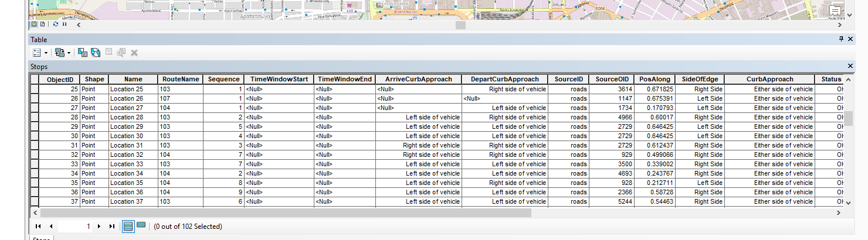Click the DepartCurbApproach column header
Viewport: 868px width, 240px height.
click(x=505, y=79)
